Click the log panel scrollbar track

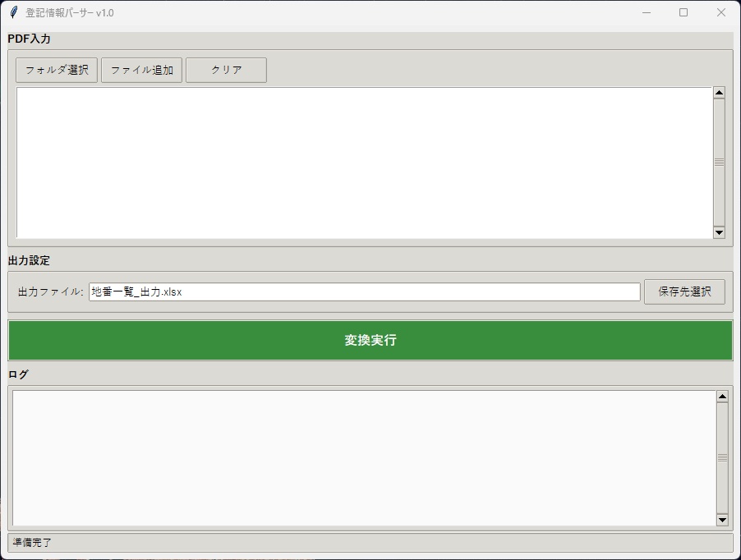click(x=720, y=457)
